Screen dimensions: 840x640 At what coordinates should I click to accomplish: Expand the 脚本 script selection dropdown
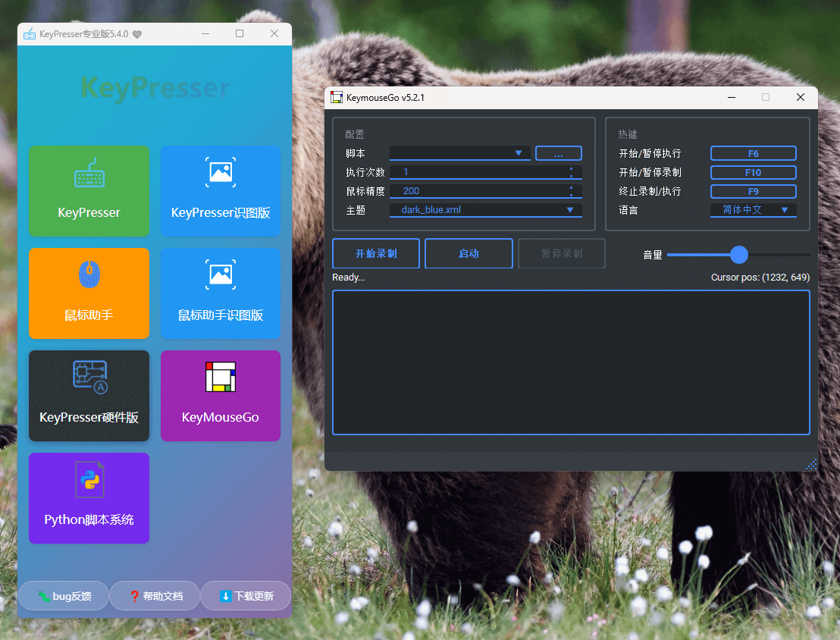520,153
